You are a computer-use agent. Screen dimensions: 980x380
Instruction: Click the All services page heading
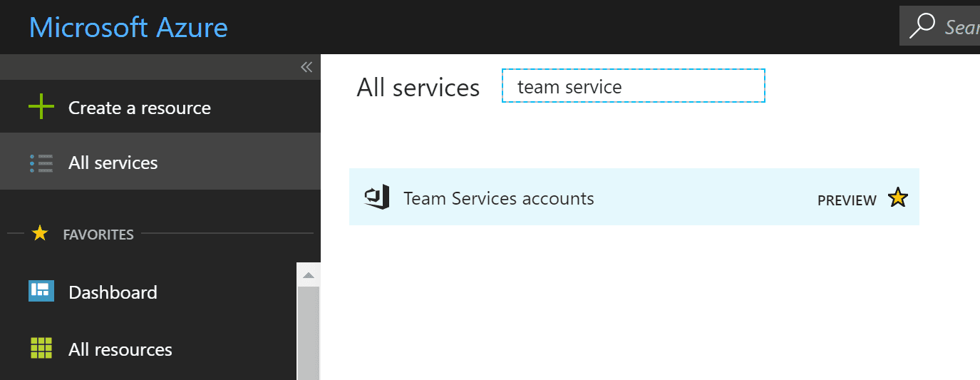pos(418,88)
